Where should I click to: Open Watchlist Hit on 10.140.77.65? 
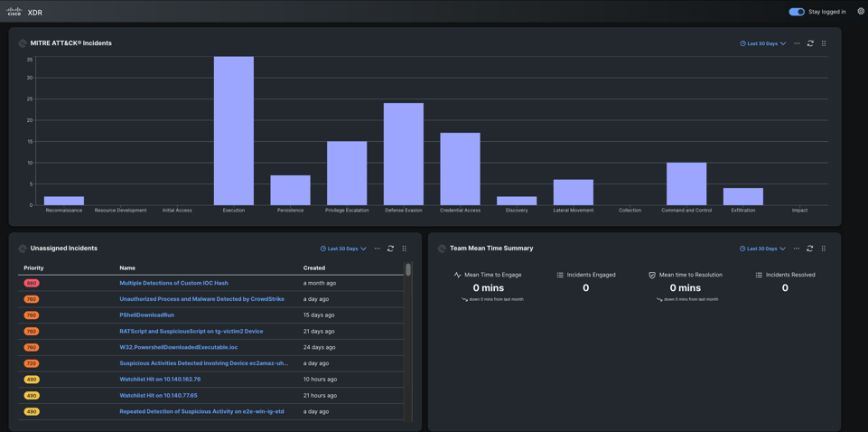coord(158,396)
